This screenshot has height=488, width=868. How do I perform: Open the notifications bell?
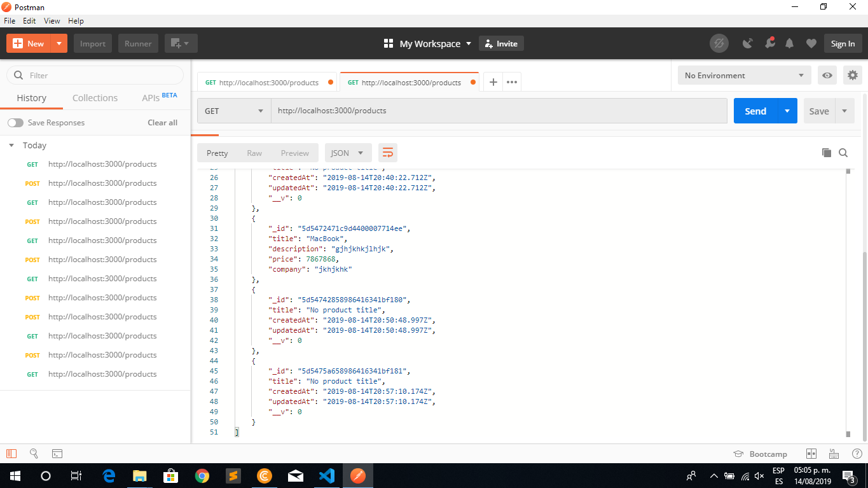(790, 43)
